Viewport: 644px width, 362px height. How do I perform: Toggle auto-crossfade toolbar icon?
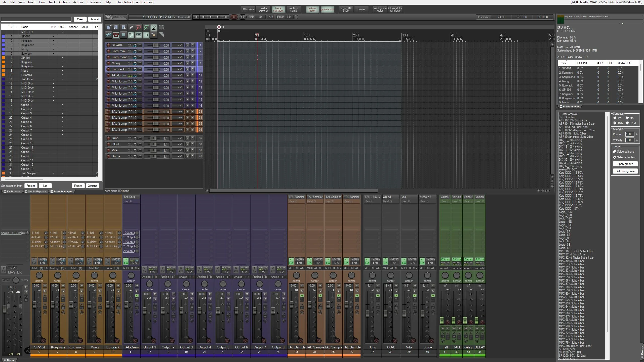[108, 35]
